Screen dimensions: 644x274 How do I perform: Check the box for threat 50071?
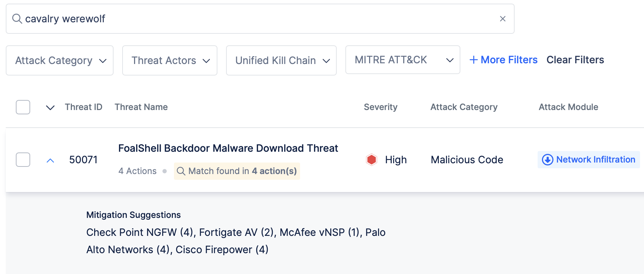pyautogui.click(x=23, y=160)
